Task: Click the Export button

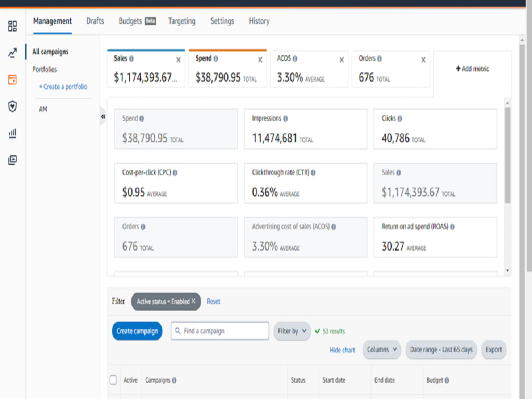Action: 494,350
